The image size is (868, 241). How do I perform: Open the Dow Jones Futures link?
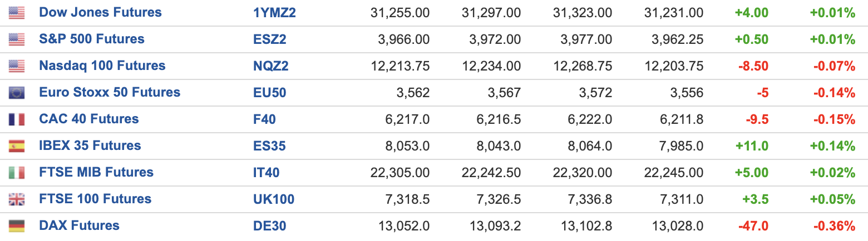(100, 12)
